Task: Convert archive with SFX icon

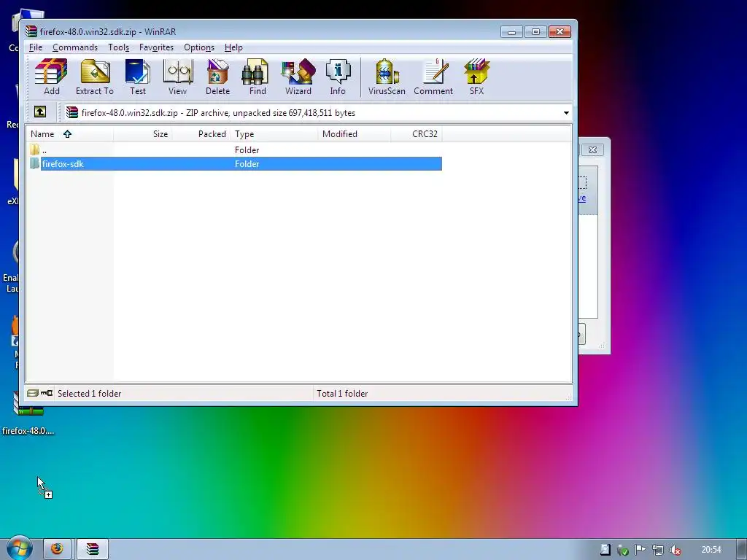Action: pyautogui.click(x=476, y=77)
